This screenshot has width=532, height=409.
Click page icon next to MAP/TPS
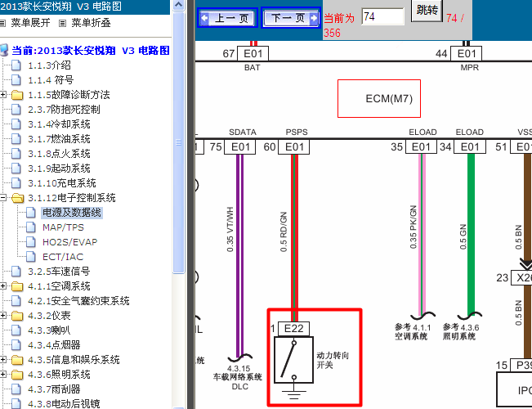(30, 227)
